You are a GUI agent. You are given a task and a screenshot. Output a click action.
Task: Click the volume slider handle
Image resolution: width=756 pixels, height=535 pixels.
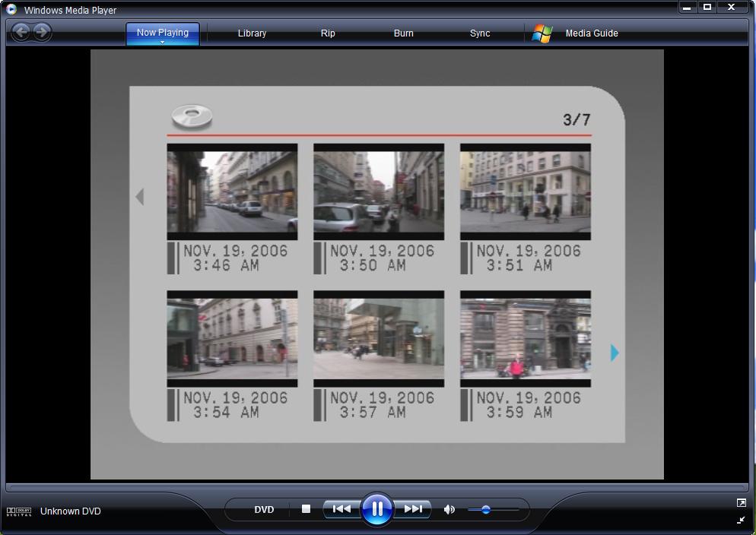click(x=485, y=509)
